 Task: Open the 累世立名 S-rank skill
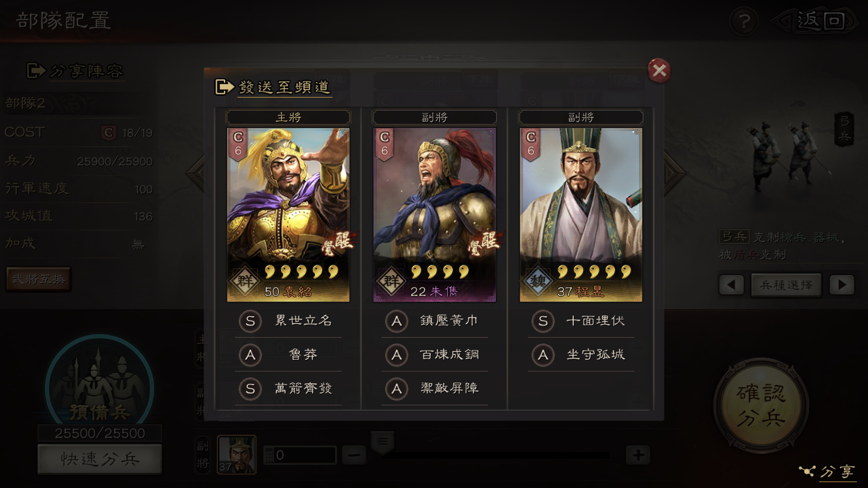tap(288, 321)
